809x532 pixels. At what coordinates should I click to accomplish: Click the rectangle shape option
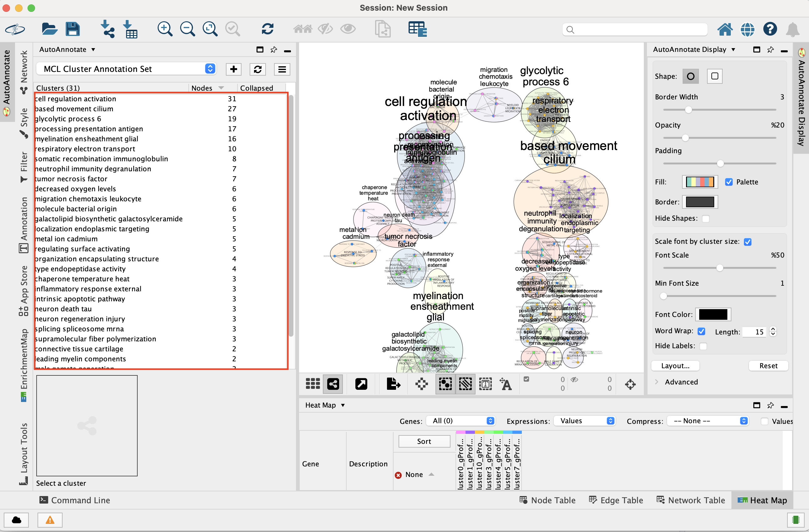point(715,76)
